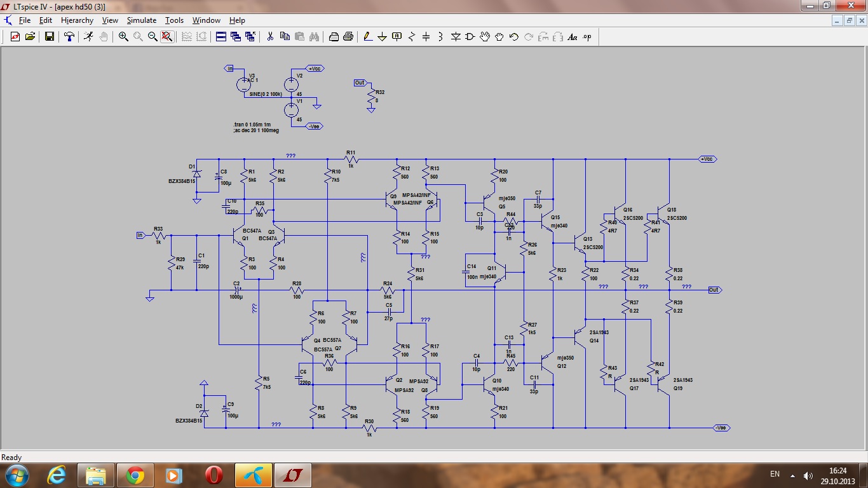This screenshot has width=868, height=488.
Task: Zoom to fit with crossed magnifier icon
Action: [167, 37]
